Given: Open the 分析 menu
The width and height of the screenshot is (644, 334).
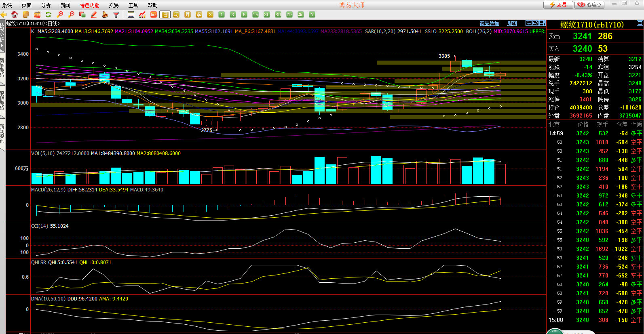Looking at the screenshot, I should pyautogui.click(x=46, y=5).
